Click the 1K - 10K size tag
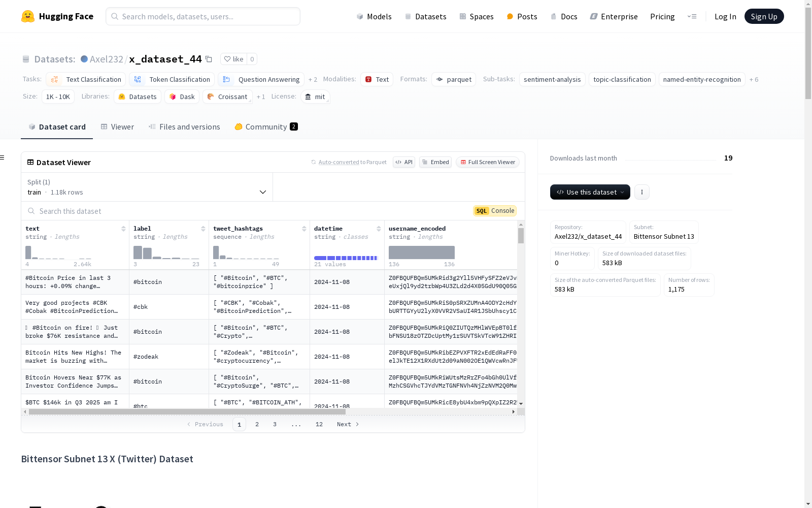812x508 pixels. (x=58, y=97)
